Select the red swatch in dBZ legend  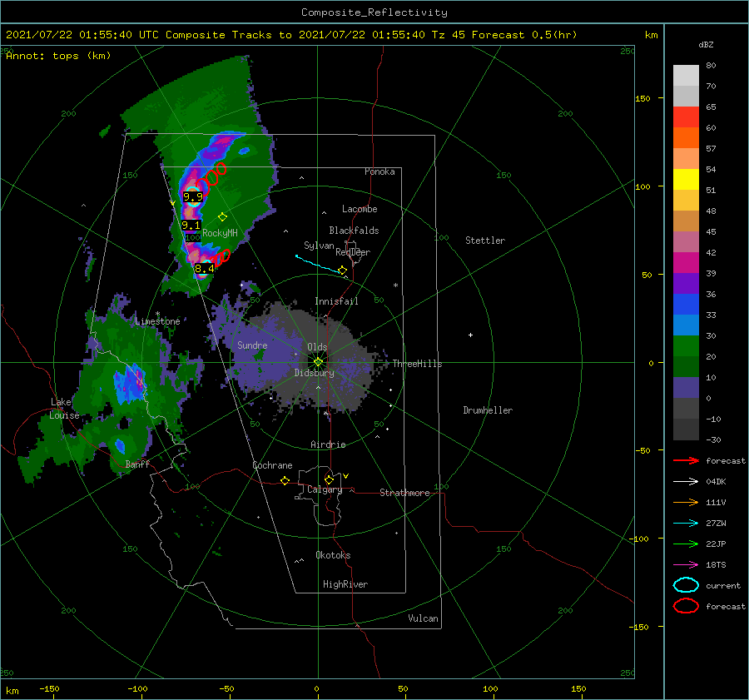[686, 117]
